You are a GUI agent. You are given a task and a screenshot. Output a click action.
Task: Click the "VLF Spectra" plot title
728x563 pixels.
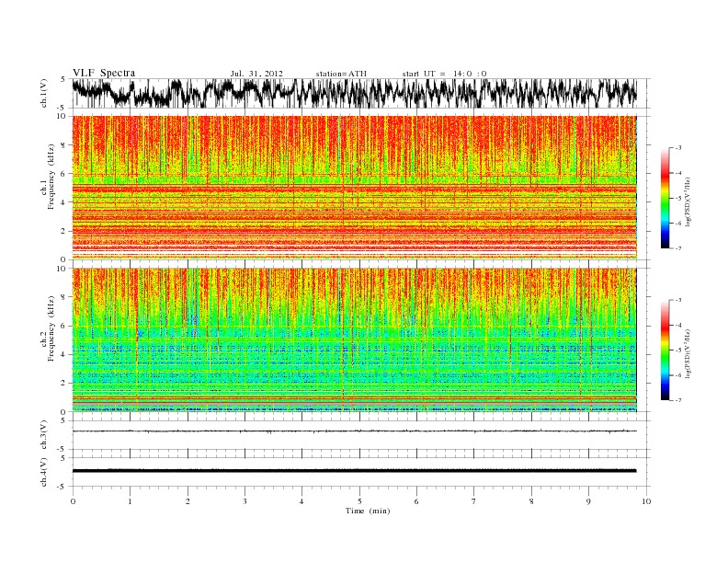pyautogui.click(x=104, y=73)
